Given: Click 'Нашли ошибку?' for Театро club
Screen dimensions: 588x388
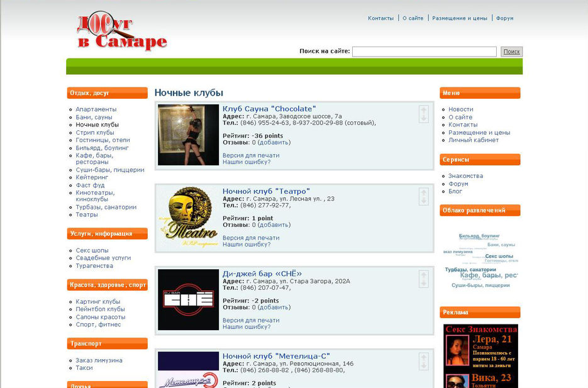Looking at the screenshot, I should coord(247,244).
